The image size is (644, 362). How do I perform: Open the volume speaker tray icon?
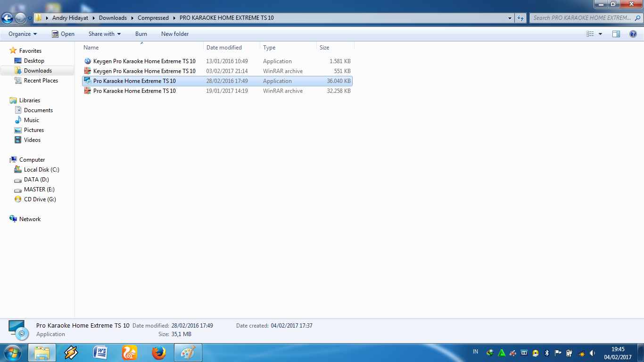(592, 353)
